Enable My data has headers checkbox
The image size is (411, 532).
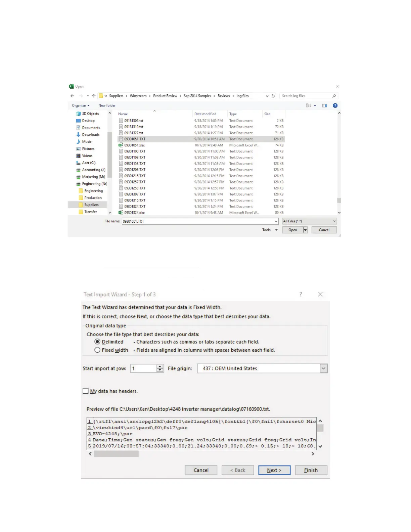[86, 391]
